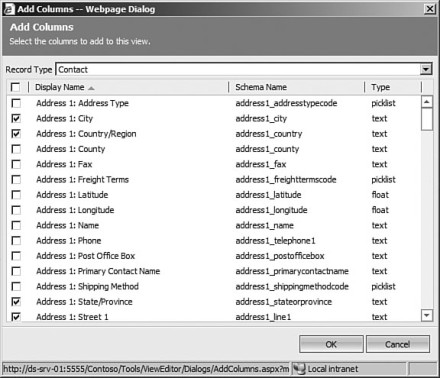Image resolution: width=440 pixels, height=378 pixels.
Task: Select the address1_telephone1 cell
Action: click(275, 241)
